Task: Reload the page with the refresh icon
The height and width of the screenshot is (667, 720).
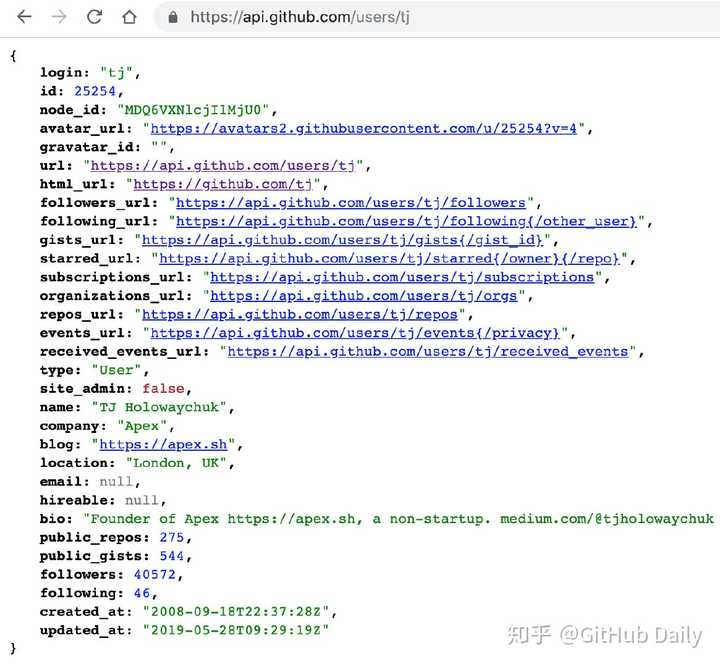Action: pos(95,17)
